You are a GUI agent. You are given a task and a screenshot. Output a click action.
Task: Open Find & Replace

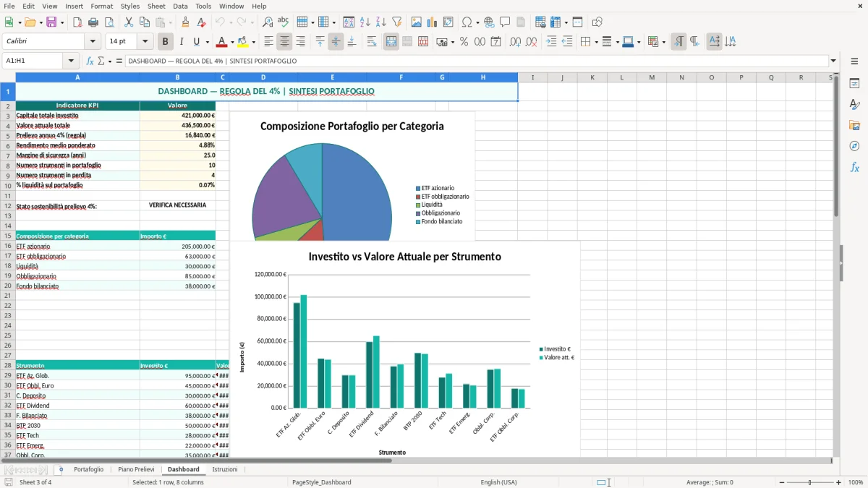[x=268, y=22]
